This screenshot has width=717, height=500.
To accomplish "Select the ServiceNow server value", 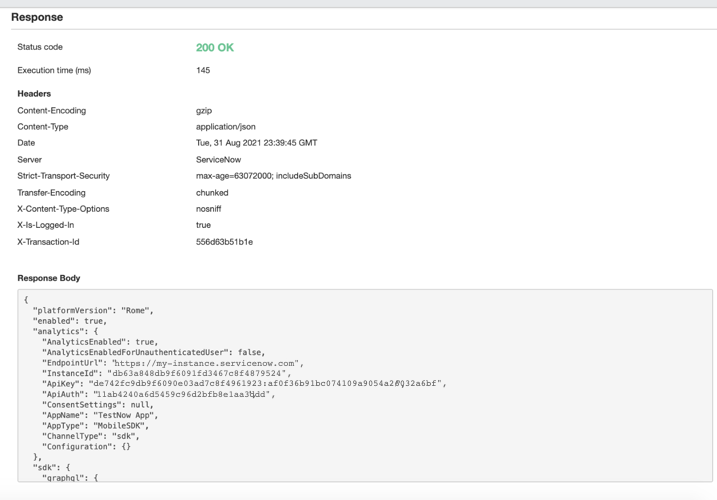I will tap(218, 160).
